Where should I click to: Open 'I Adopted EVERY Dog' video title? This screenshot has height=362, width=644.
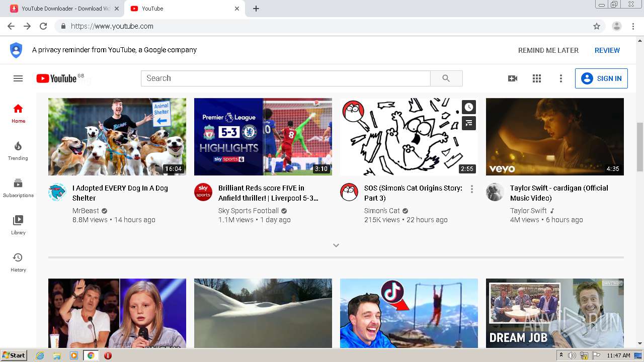click(x=120, y=193)
